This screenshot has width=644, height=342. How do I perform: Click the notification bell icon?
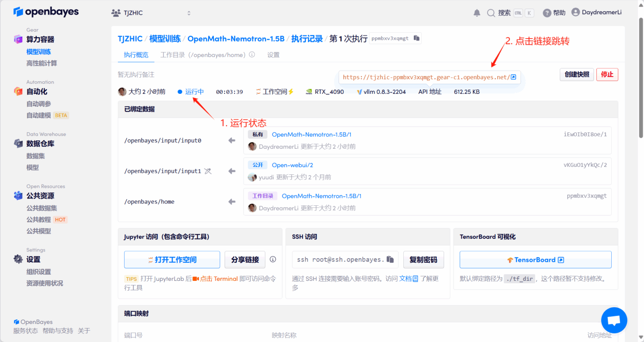[x=477, y=13]
